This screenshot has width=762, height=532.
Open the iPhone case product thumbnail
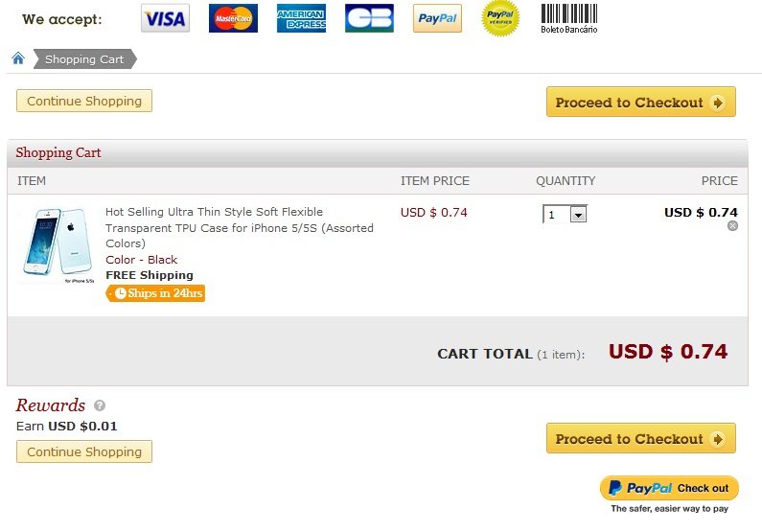tap(56, 244)
